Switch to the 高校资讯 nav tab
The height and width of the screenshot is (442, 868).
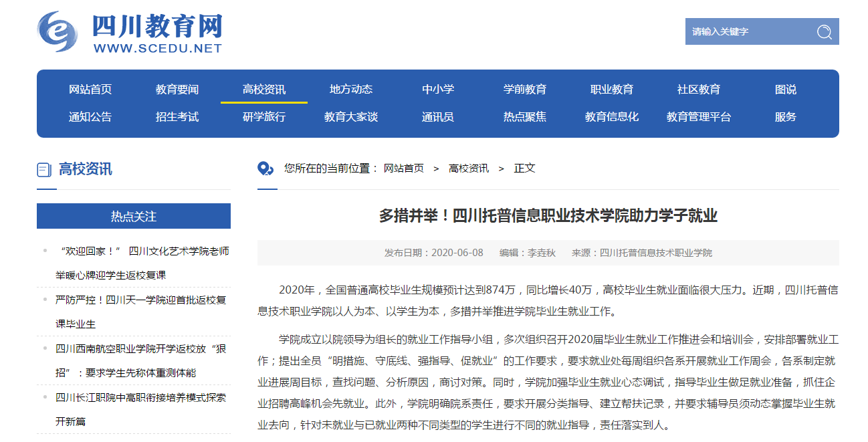pyautogui.click(x=264, y=90)
